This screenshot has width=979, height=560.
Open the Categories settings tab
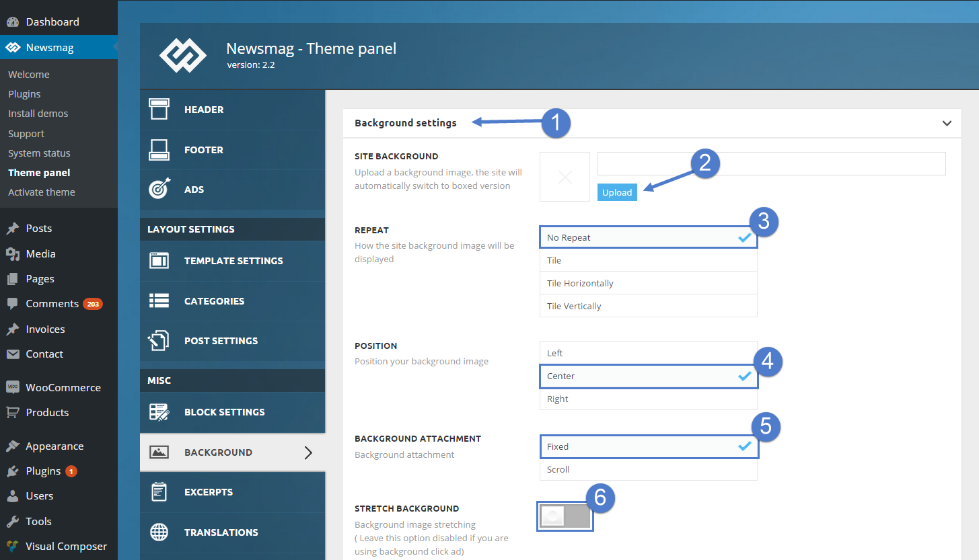233,301
